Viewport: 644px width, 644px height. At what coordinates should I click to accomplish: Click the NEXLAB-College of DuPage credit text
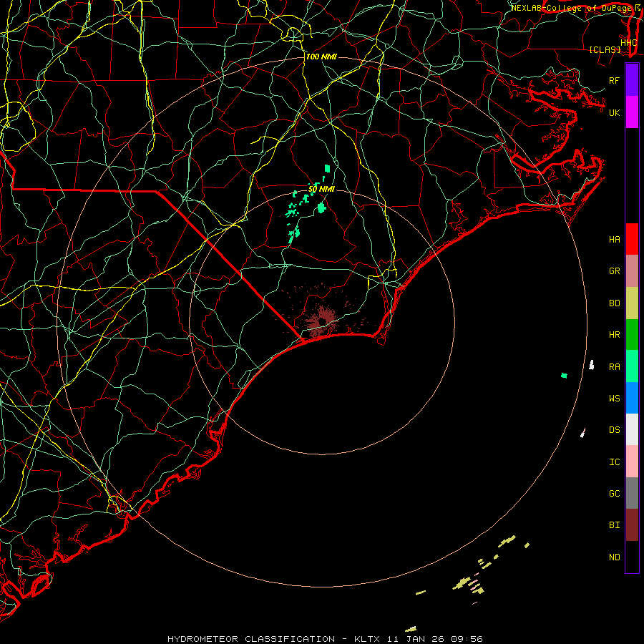[x=573, y=8]
